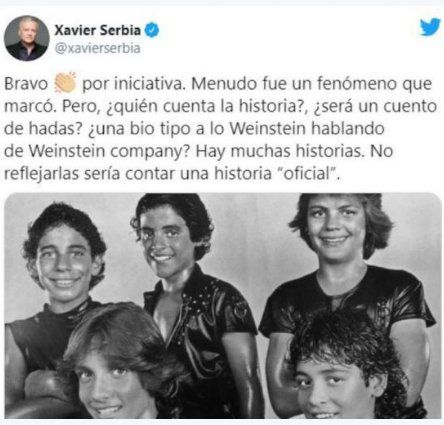
Task: Click the clapping hands emoji
Action: (x=65, y=83)
